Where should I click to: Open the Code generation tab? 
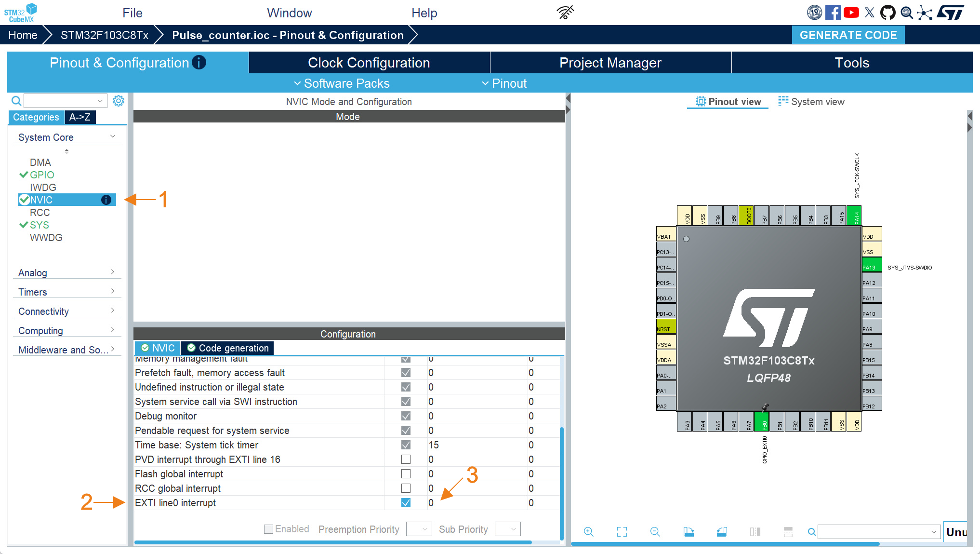[227, 348]
